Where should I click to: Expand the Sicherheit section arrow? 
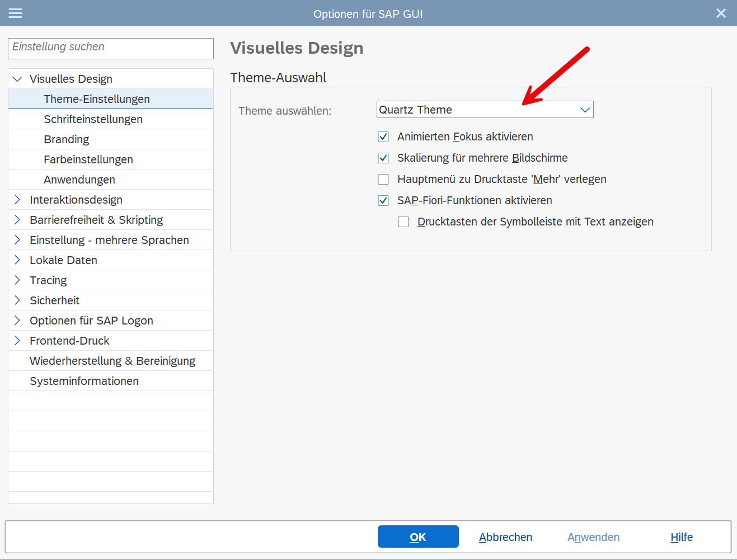coord(17,300)
